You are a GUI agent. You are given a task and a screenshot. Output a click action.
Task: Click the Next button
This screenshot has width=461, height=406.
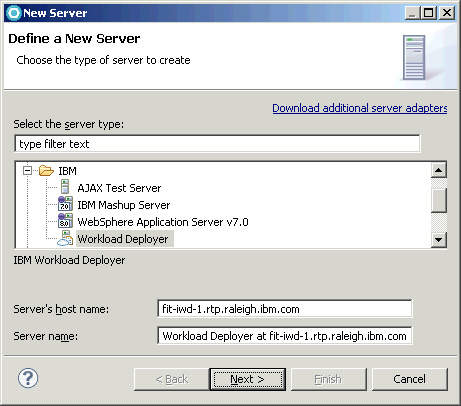(247, 379)
